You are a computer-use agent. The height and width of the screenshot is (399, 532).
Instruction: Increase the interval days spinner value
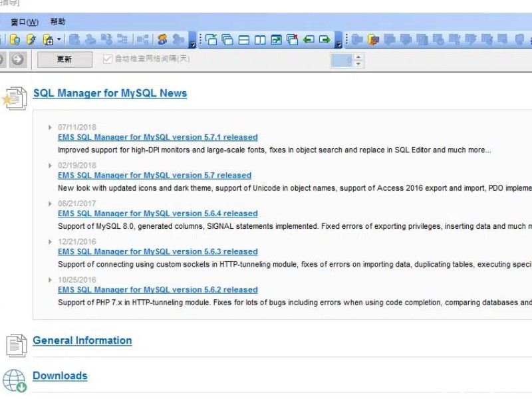359,57
